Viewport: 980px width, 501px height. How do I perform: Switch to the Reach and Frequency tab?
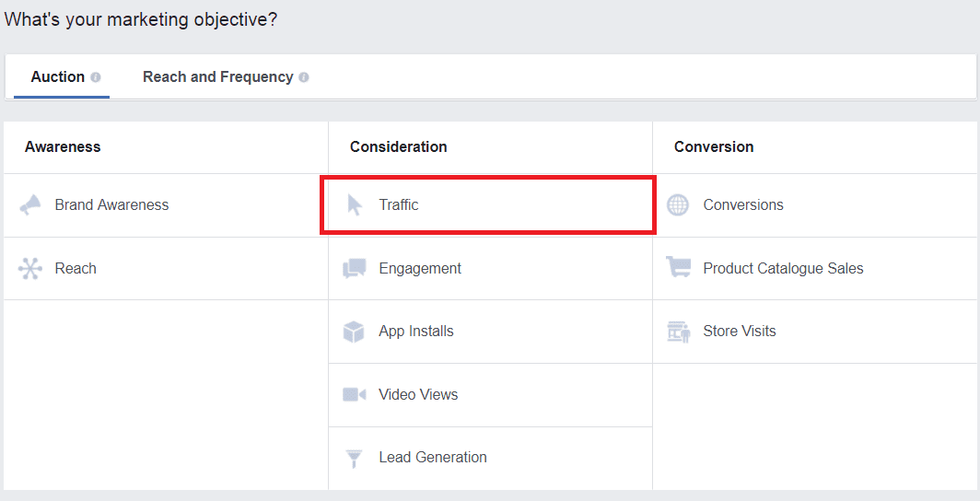[217, 77]
